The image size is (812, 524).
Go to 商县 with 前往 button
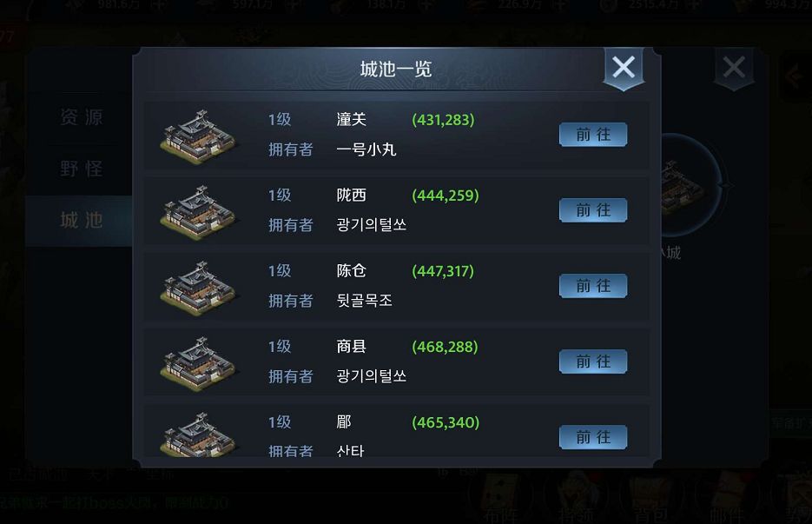(x=593, y=361)
